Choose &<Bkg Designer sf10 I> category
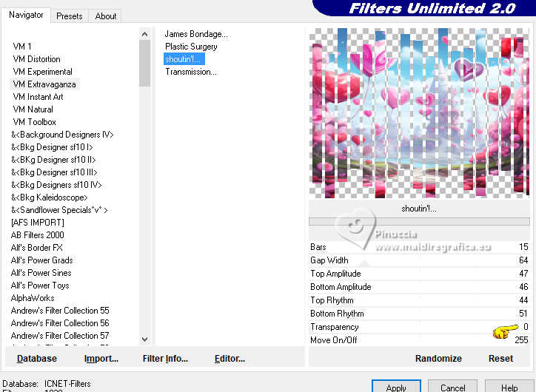Viewport: 536px width, 392px height. (x=52, y=147)
